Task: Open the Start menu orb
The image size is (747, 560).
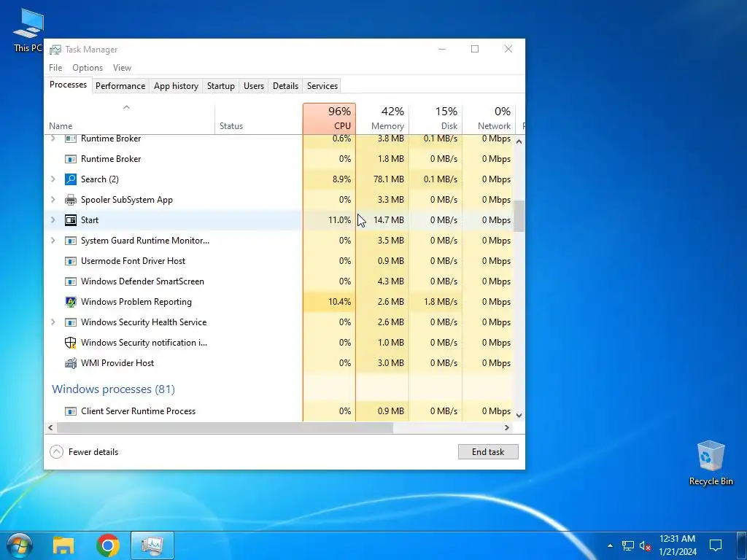Action: (x=19, y=545)
